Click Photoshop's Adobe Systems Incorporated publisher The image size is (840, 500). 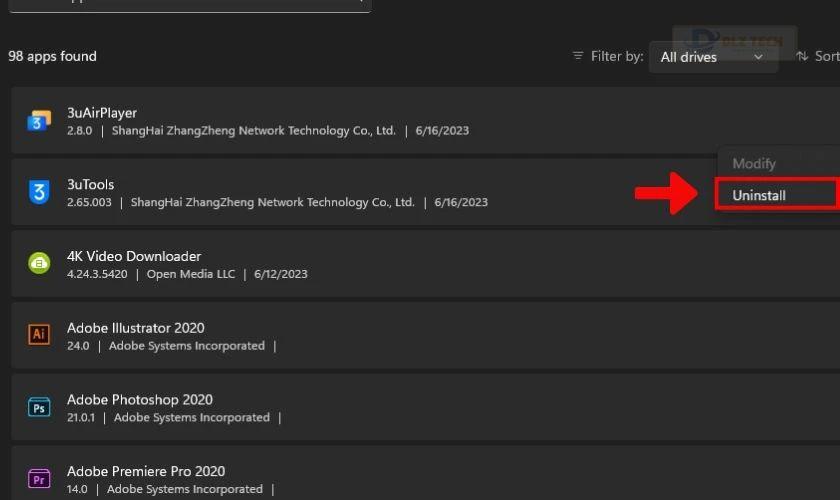192,417
